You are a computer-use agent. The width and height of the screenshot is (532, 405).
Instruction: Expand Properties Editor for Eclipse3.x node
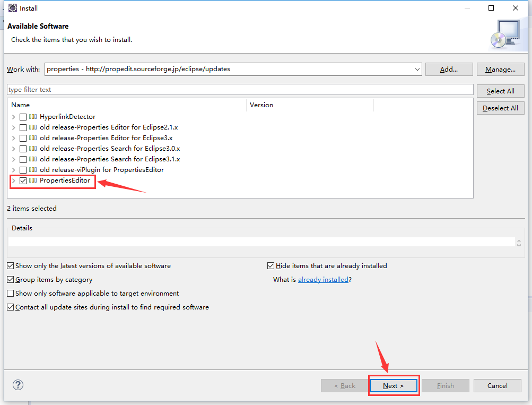click(x=14, y=138)
